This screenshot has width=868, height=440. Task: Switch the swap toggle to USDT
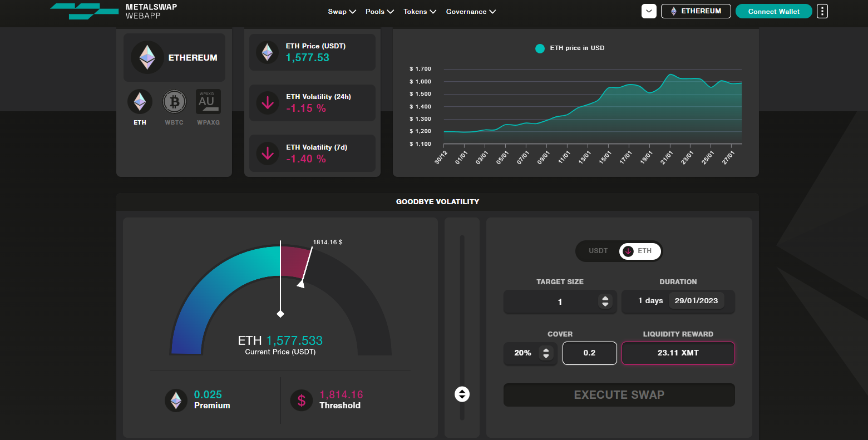pyautogui.click(x=598, y=251)
